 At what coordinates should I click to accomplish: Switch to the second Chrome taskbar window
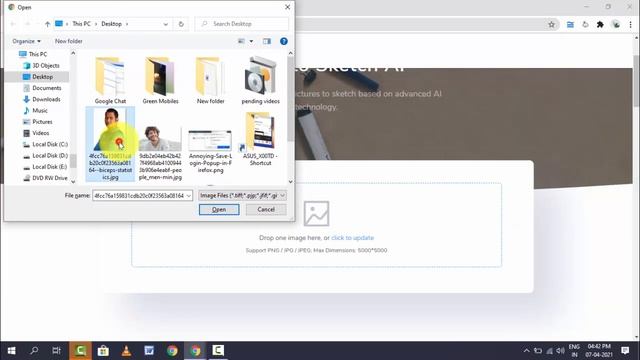[196, 351]
